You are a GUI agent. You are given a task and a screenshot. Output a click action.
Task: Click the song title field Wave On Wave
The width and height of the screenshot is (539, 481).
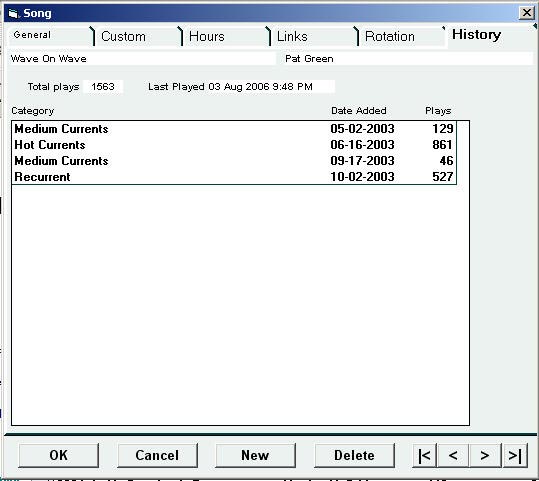(x=142, y=58)
